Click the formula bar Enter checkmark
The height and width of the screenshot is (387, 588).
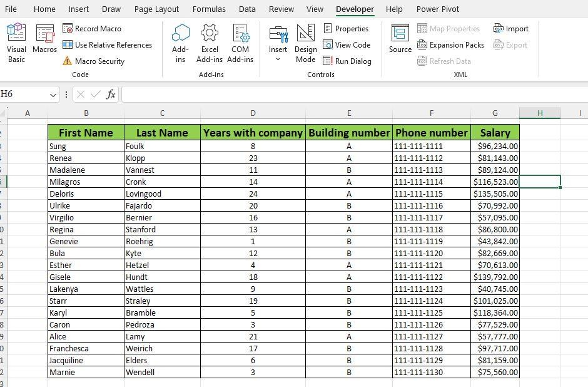click(x=95, y=94)
